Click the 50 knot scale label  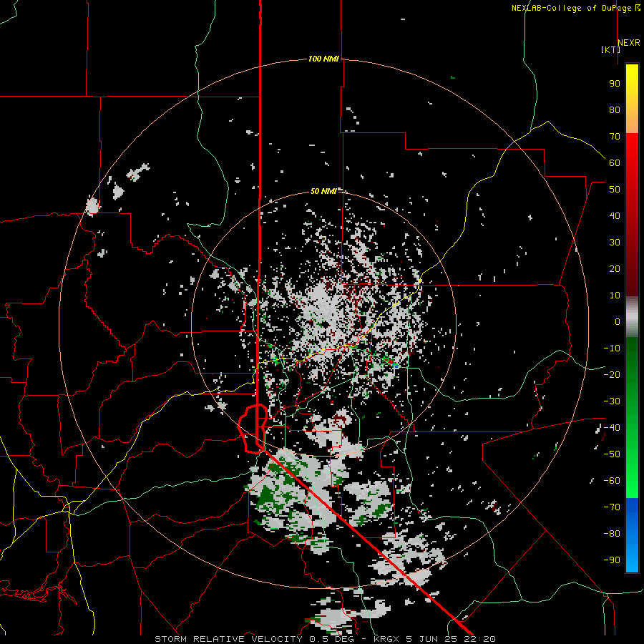(615, 190)
